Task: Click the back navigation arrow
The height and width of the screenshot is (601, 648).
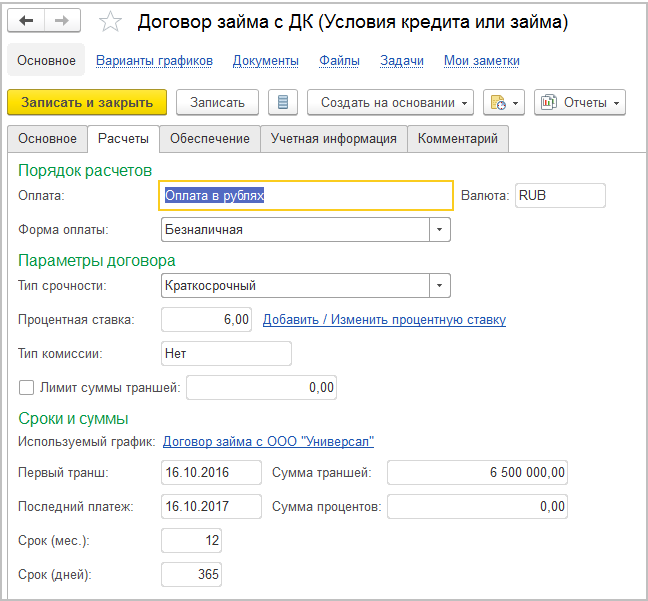Action: 27,21
